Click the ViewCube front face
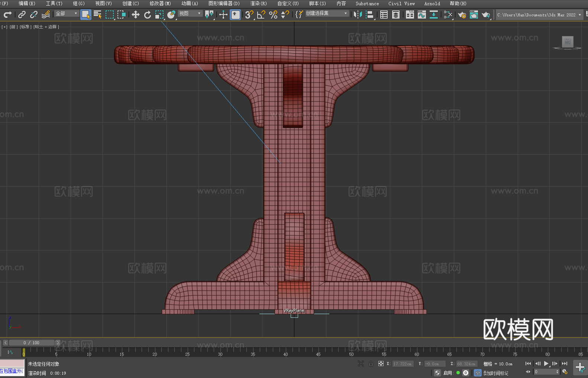 568,41
